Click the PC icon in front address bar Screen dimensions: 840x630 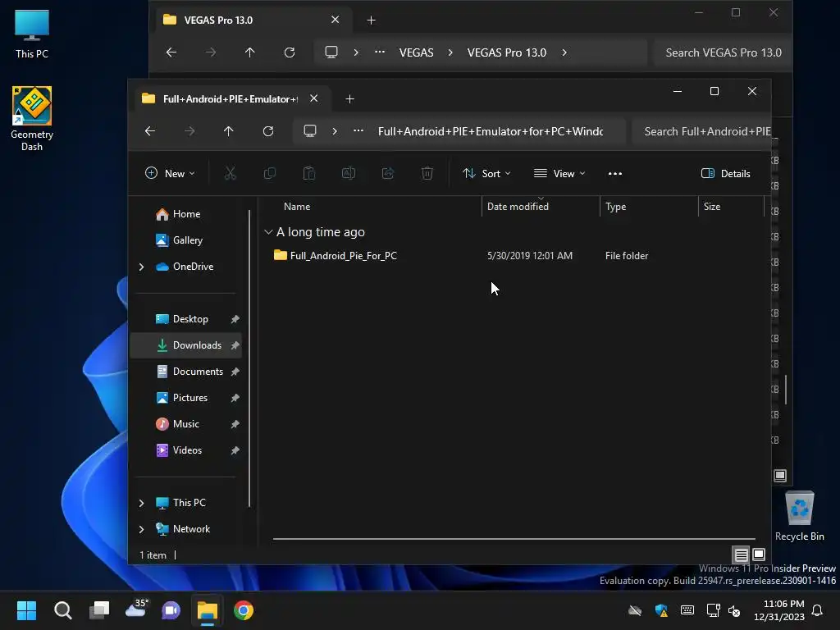pyautogui.click(x=310, y=131)
